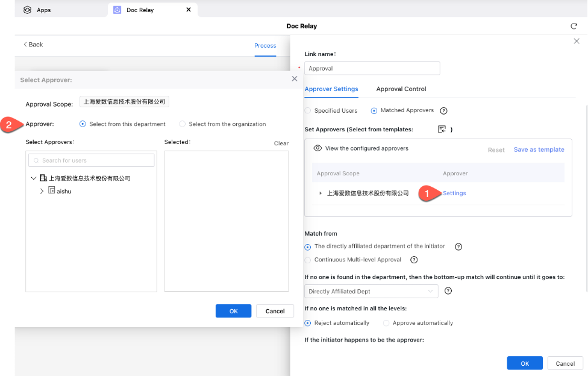The image size is (588, 376).
Task: Close the Select Approver dialog with X
Action: (294, 79)
